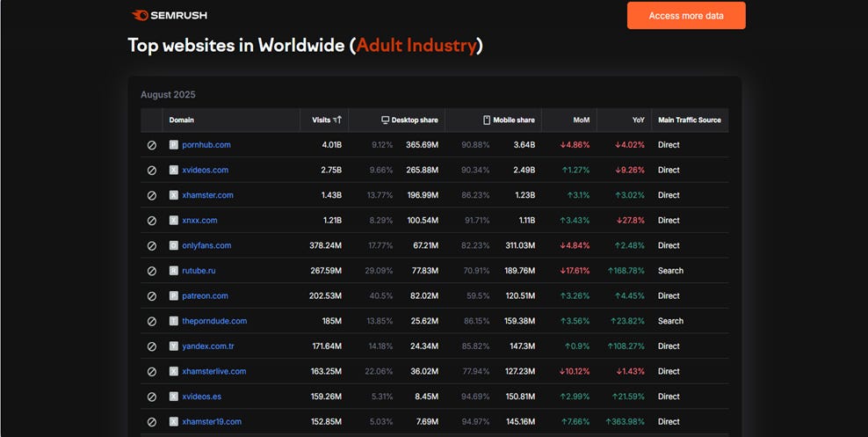868x437 pixels.
Task: Click the favicon beside yandex.com.tr
Action: [174, 346]
